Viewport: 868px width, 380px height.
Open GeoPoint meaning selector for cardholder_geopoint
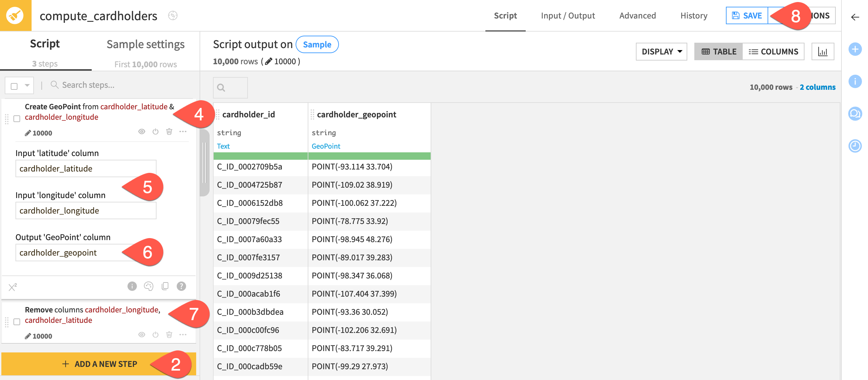326,146
